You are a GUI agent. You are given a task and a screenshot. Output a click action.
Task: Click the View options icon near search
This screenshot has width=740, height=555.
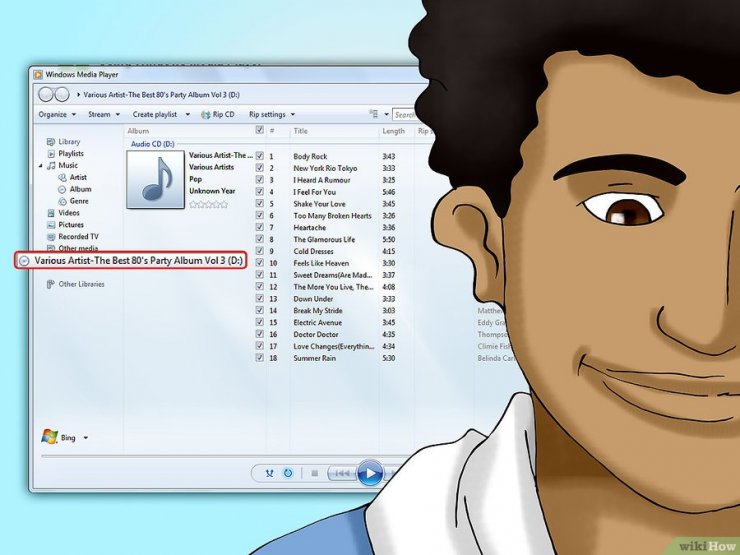[374, 114]
